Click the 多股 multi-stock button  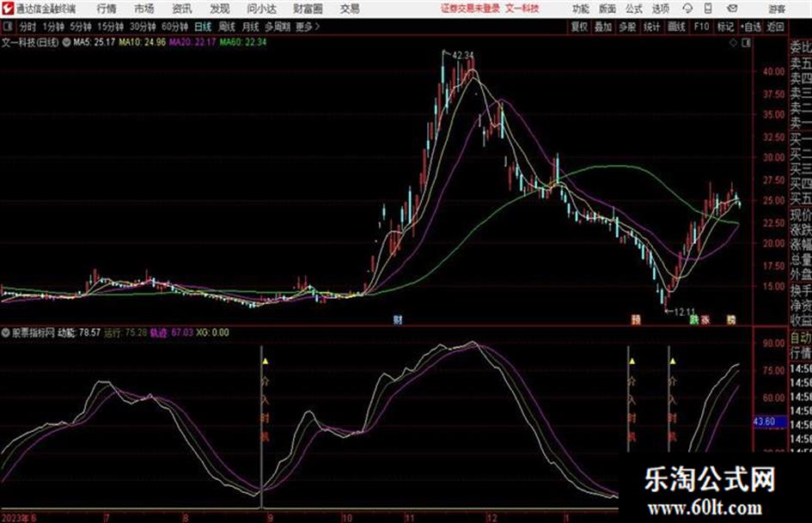627,27
